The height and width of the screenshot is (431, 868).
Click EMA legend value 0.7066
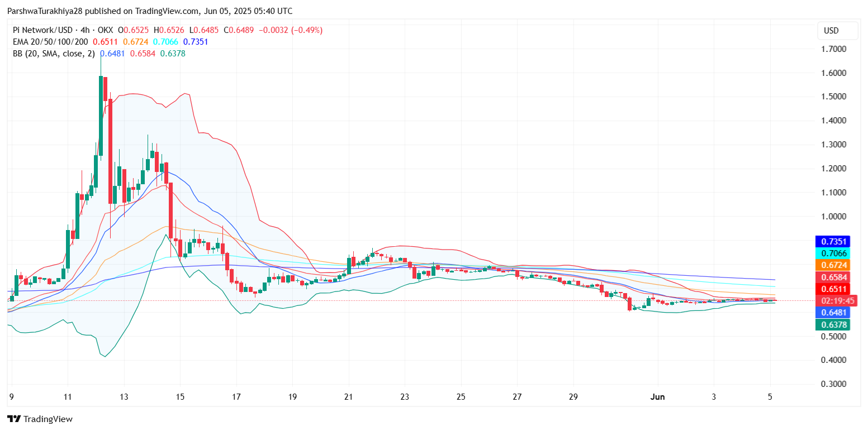coord(165,42)
